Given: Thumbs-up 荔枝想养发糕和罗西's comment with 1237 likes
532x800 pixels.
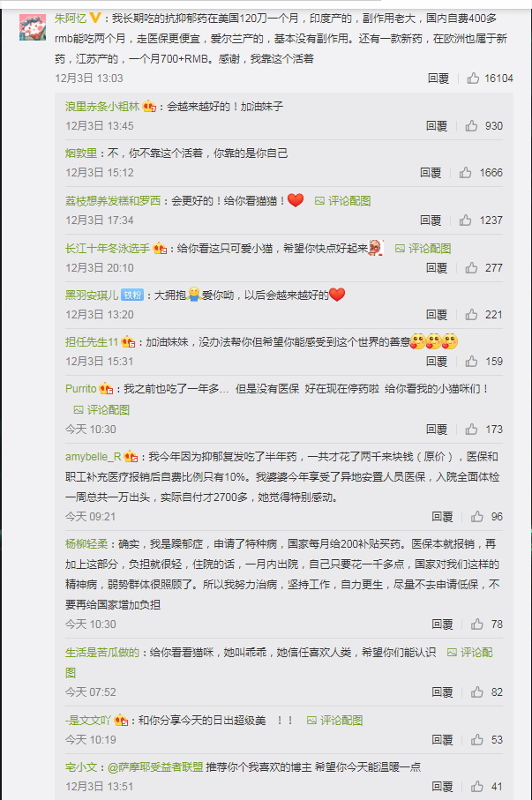Looking at the screenshot, I should (x=465, y=220).
